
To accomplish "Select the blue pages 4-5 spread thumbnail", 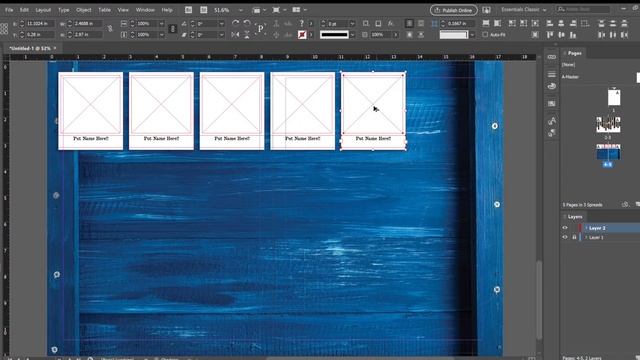I will pyautogui.click(x=608, y=152).
